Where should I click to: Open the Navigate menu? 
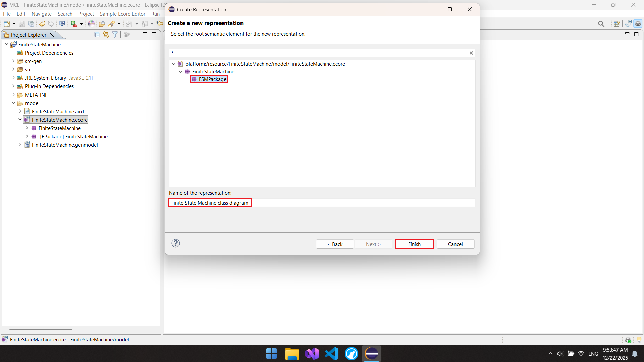[x=42, y=14]
